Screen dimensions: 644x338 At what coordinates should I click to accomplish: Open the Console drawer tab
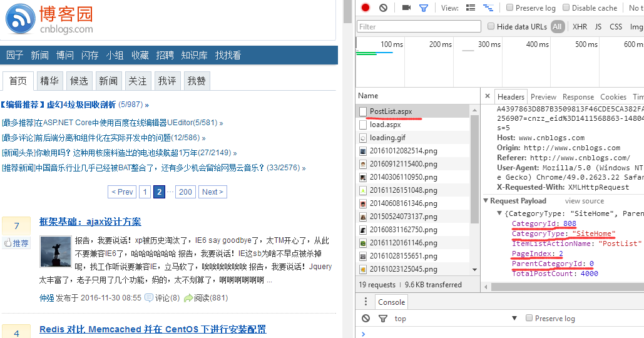pyautogui.click(x=391, y=302)
